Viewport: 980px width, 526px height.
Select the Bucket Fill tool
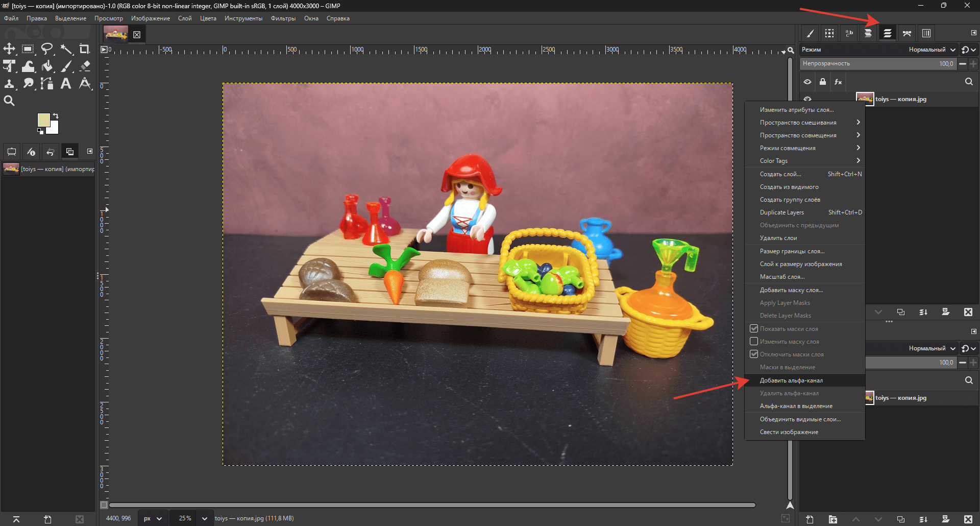pos(47,66)
